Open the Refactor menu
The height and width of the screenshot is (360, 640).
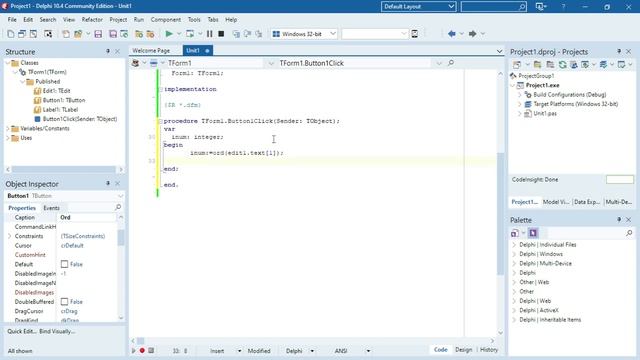92,20
